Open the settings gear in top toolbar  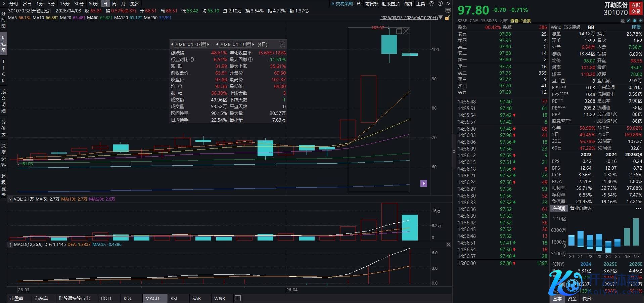pyautogui.click(x=432, y=4)
